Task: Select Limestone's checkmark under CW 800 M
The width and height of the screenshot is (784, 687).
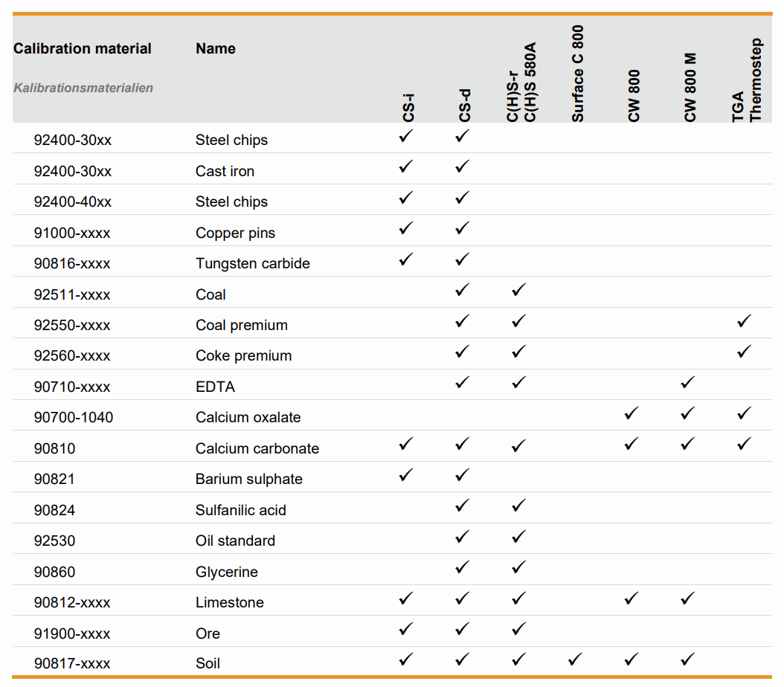Action: (x=688, y=598)
